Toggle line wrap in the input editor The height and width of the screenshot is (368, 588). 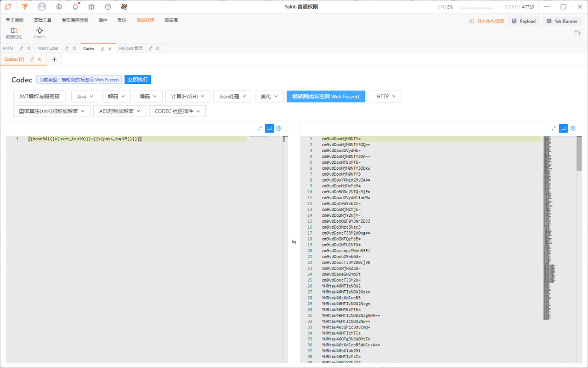[269, 128]
